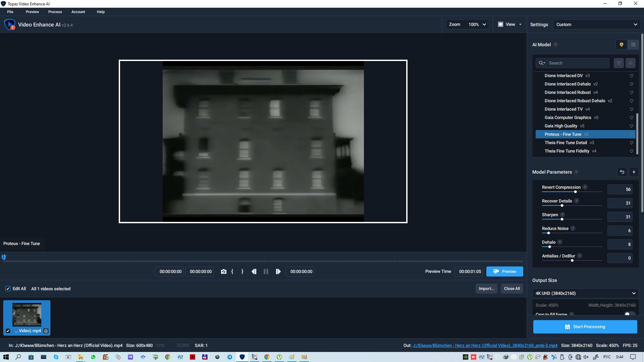Screen dimensions: 644x362
Task: Delete video with trash icon on thumbnail
Action: 46,331
